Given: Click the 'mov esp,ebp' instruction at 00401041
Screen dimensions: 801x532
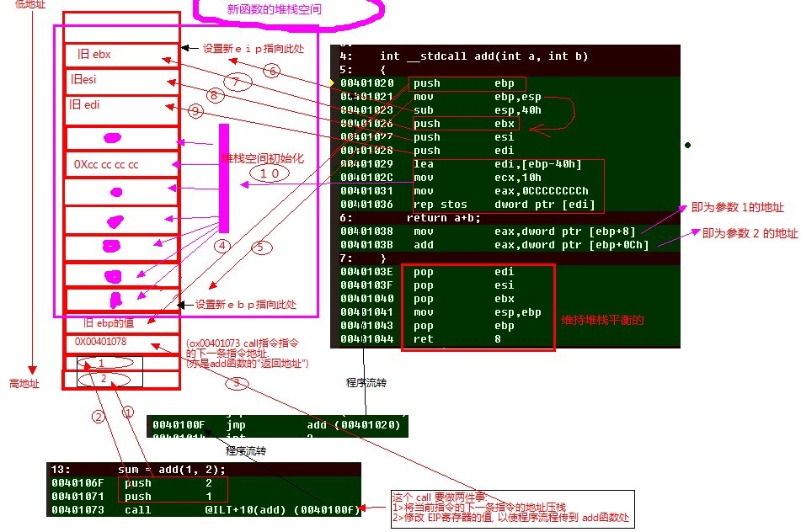Looking at the screenshot, I should coord(477,312).
